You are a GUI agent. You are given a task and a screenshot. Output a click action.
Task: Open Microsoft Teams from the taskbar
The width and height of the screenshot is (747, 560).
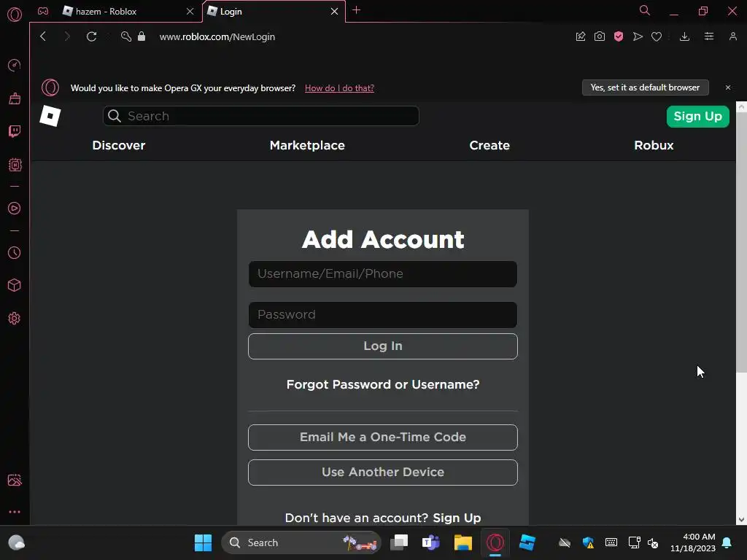pos(430,542)
